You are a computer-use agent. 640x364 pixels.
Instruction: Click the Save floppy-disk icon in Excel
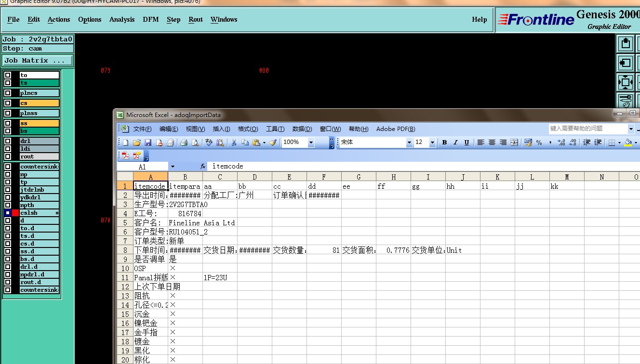point(148,143)
